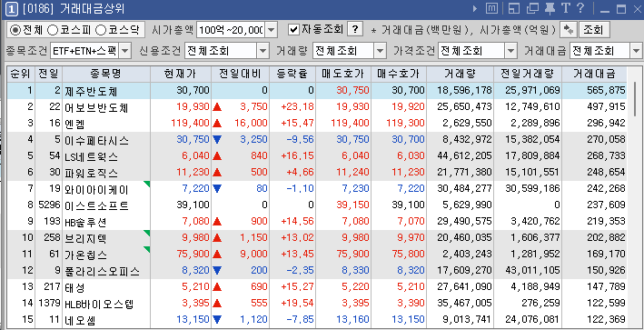Click previous-day volume 43,011,105
The image size is (644, 330).
532,270
